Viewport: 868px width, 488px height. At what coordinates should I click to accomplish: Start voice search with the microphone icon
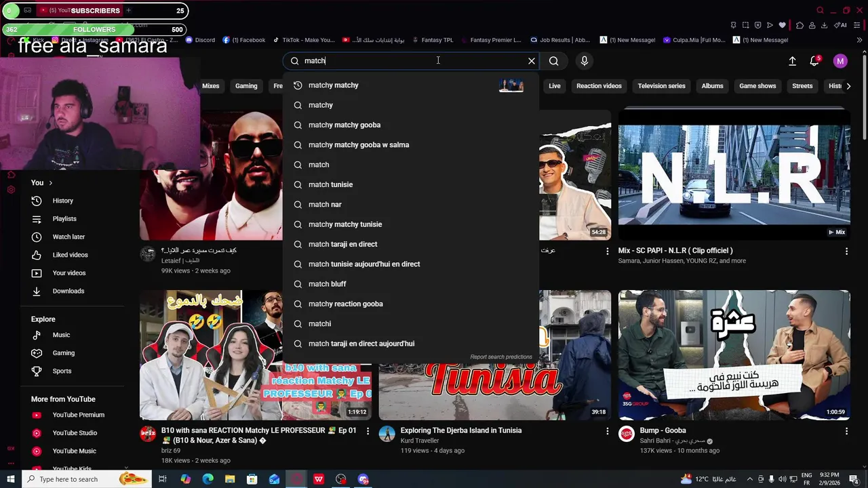click(585, 61)
